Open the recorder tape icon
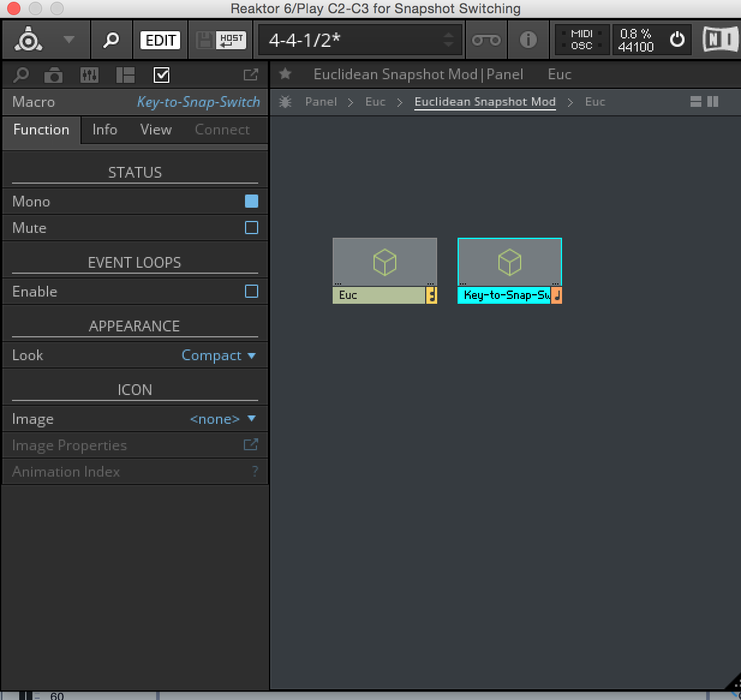 486,40
